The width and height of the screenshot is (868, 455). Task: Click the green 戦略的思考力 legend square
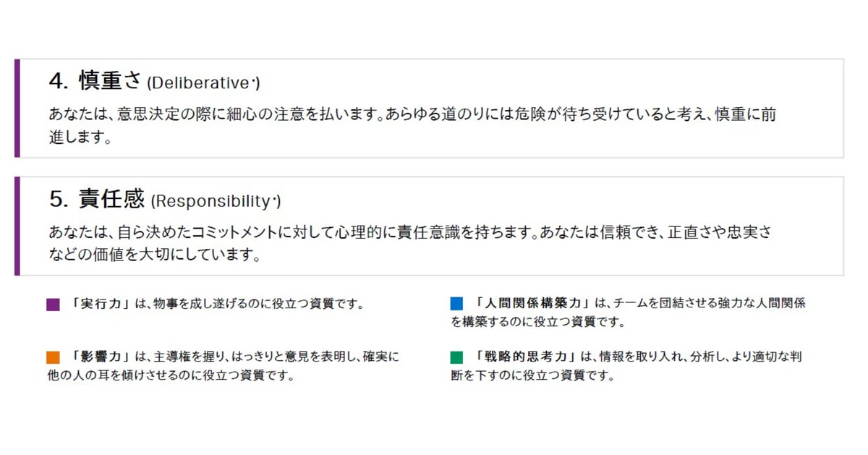click(x=456, y=357)
